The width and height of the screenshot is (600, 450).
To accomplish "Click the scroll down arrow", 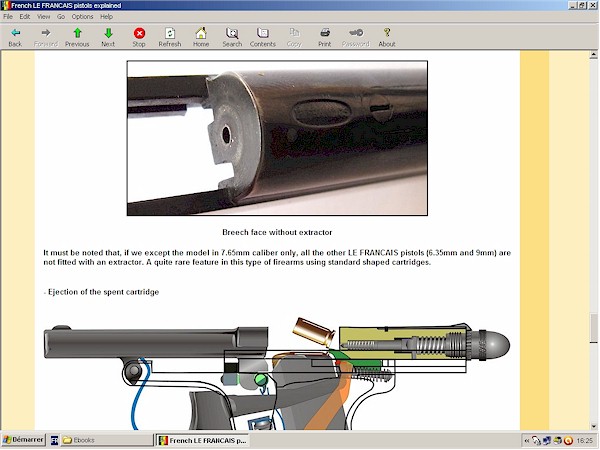I will (x=593, y=426).
